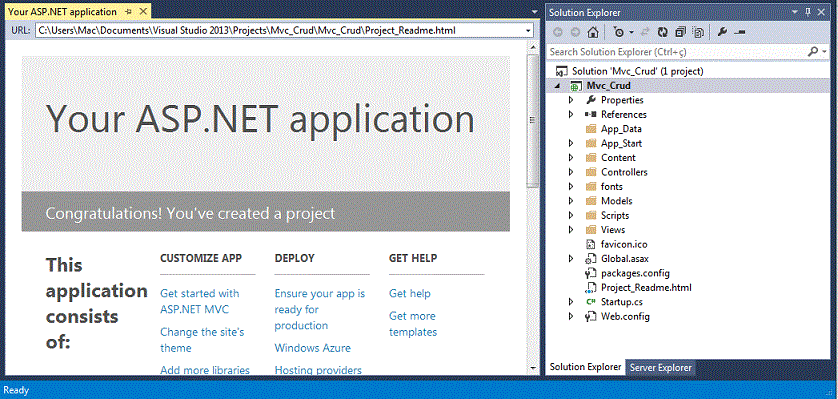Screen dimensions: 838x399
Task: Collapse the Mvc_Crud project node
Action: pyautogui.click(x=558, y=85)
